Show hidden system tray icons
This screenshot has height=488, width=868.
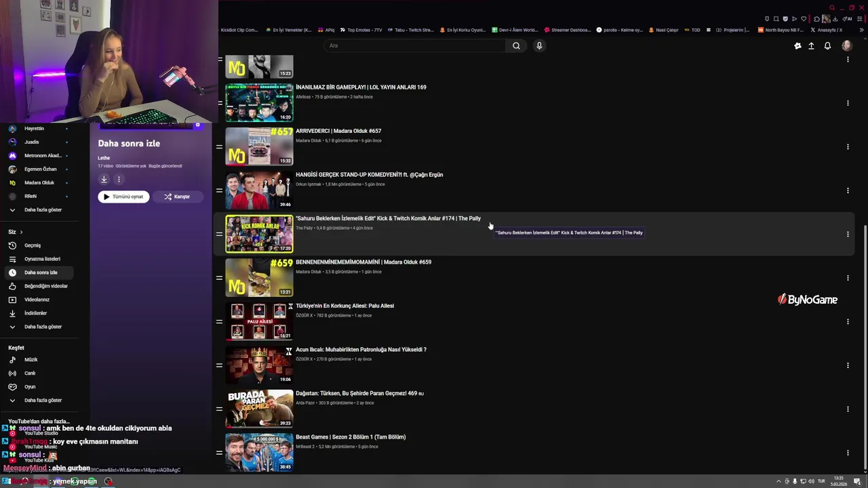point(778,481)
